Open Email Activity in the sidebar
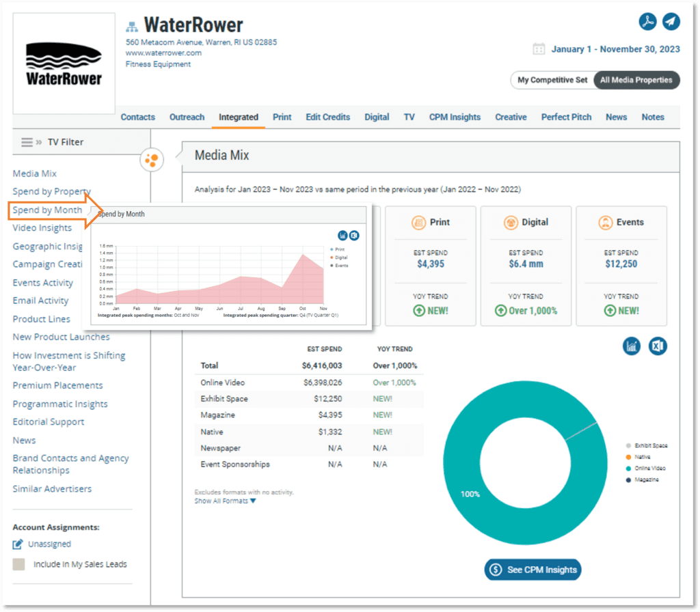 (40, 301)
